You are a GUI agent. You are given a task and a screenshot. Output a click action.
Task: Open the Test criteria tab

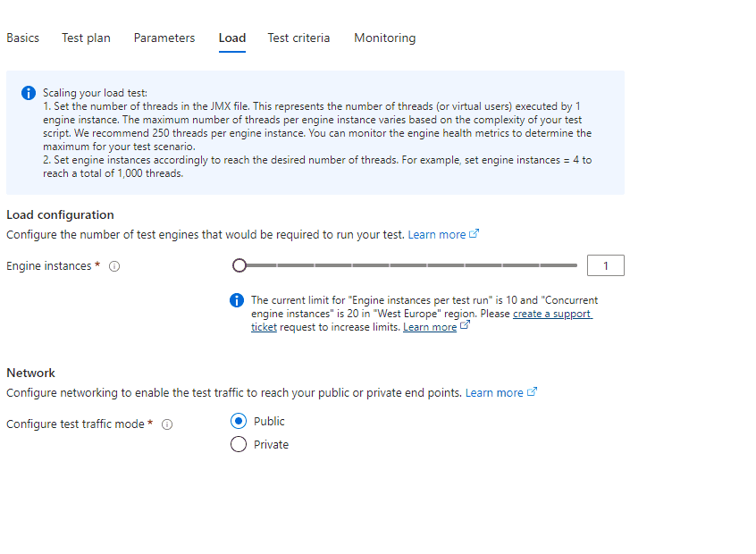(x=298, y=38)
